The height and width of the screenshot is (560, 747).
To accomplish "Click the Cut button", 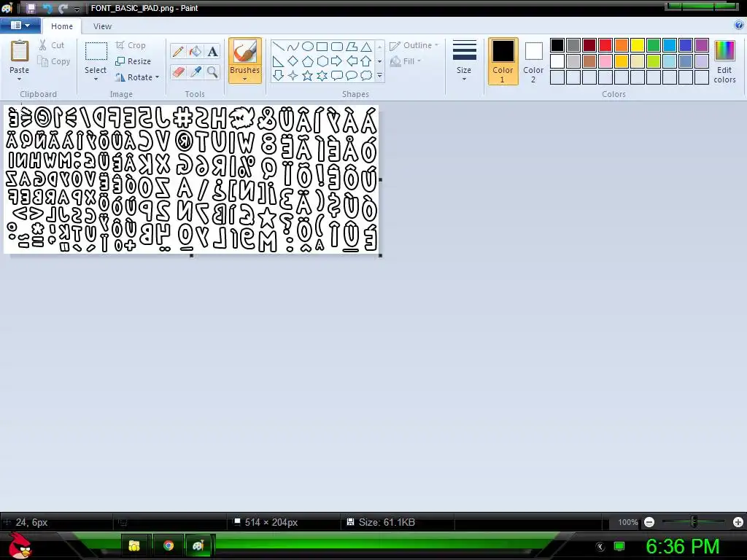I will (x=51, y=45).
